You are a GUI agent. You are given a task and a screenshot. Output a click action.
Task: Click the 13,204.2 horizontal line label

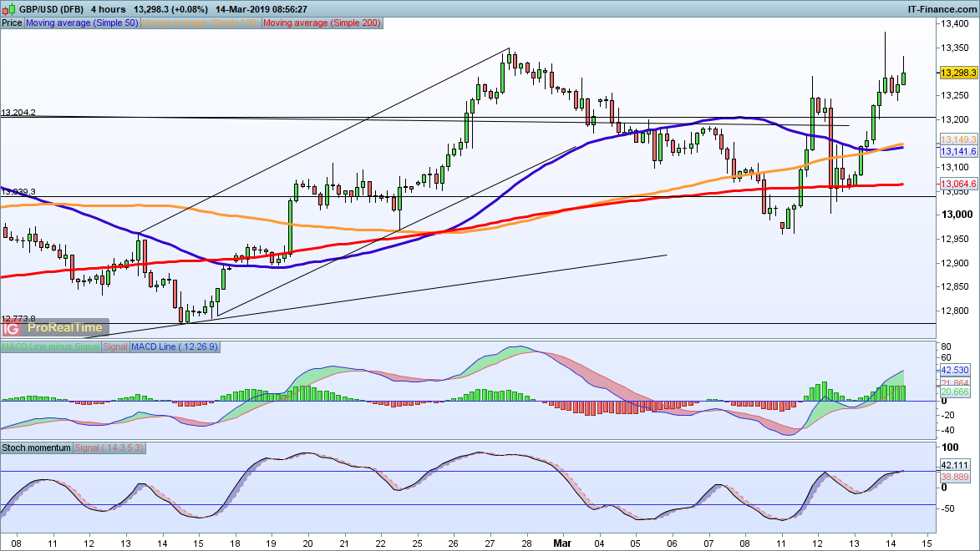18,113
